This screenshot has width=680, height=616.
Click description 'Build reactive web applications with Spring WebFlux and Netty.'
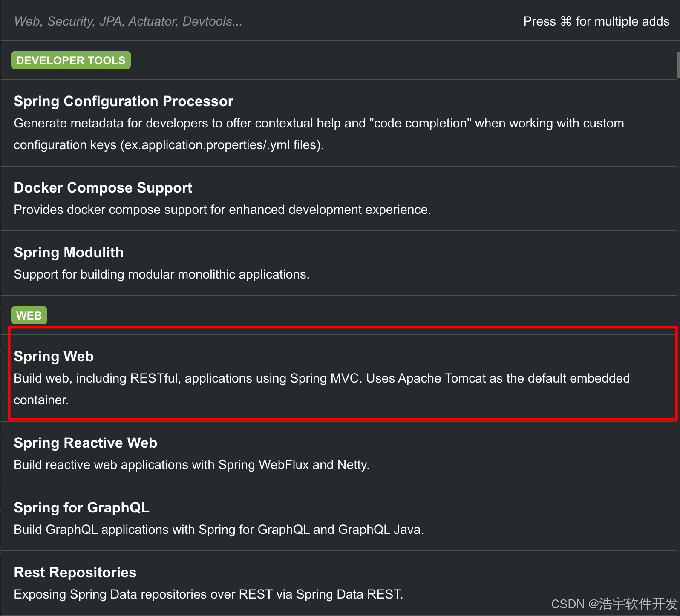[x=192, y=465]
